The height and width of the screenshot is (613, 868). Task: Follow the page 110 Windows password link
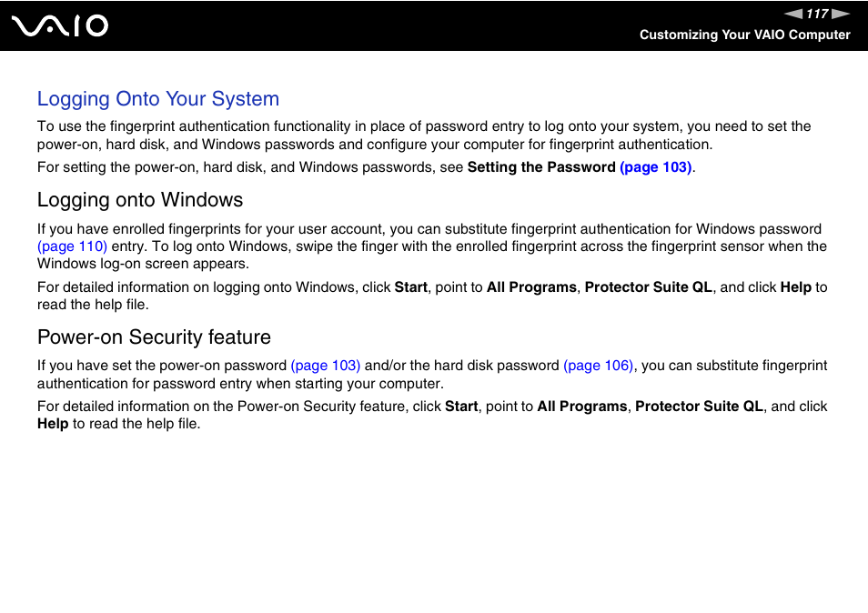(72, 246)
